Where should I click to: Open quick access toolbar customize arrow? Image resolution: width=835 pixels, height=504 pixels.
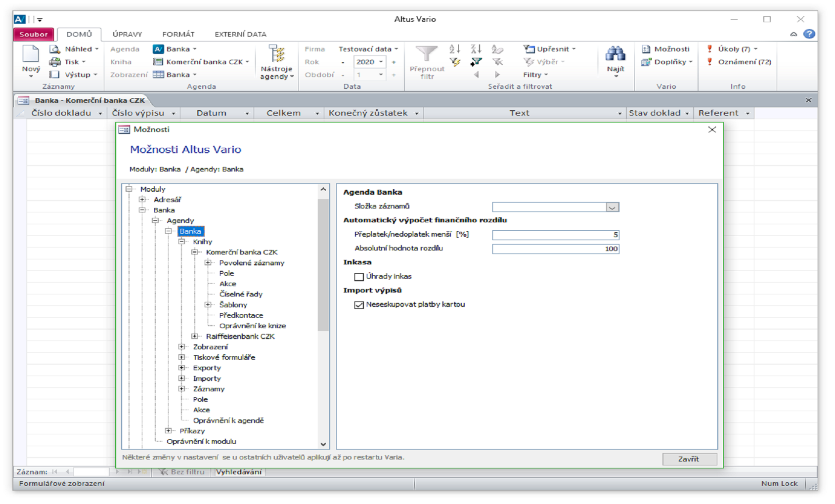40,20
